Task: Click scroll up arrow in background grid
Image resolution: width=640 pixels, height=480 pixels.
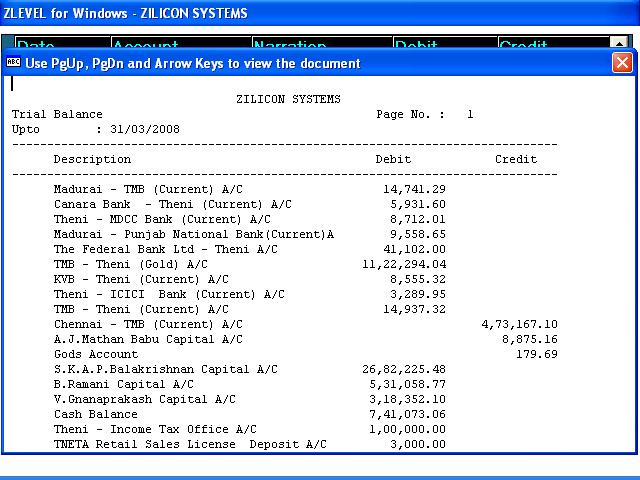Action: 619,43
